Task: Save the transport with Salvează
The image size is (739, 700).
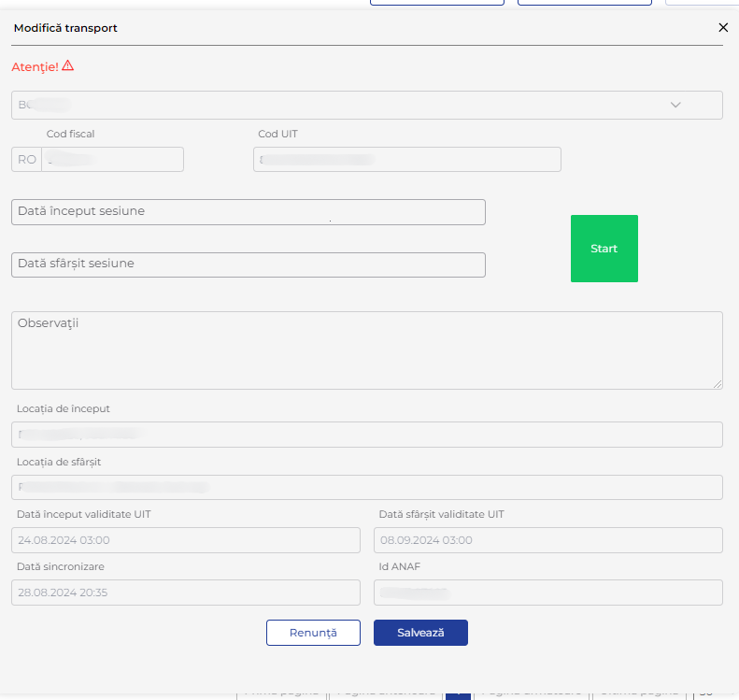Action: coord(420,633)
